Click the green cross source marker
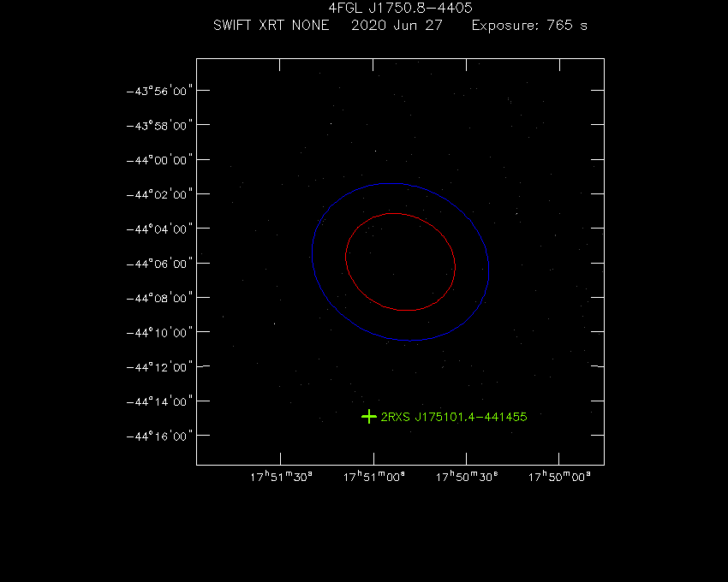The height and width of the screenshot is (582, 728). 369,417
